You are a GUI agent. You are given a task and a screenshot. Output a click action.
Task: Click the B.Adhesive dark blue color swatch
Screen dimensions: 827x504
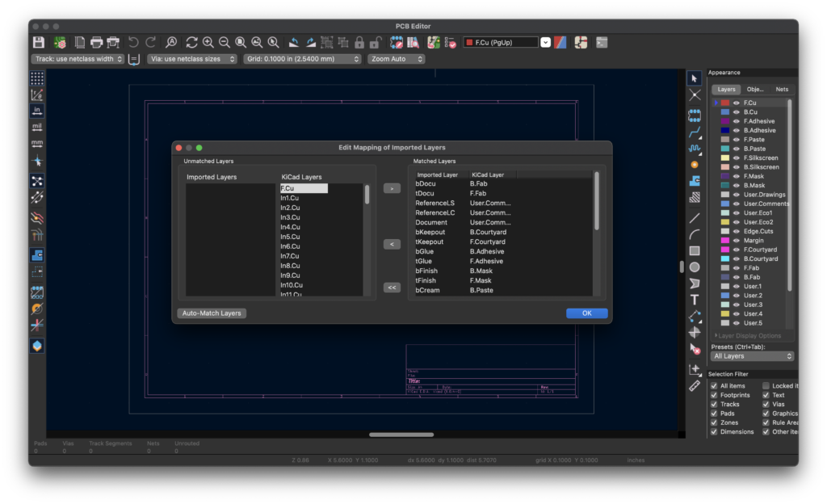(725, 130)
